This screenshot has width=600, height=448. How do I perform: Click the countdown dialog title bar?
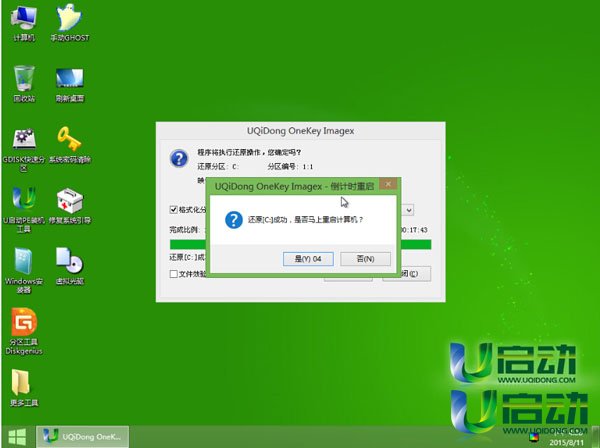(293, 186)
